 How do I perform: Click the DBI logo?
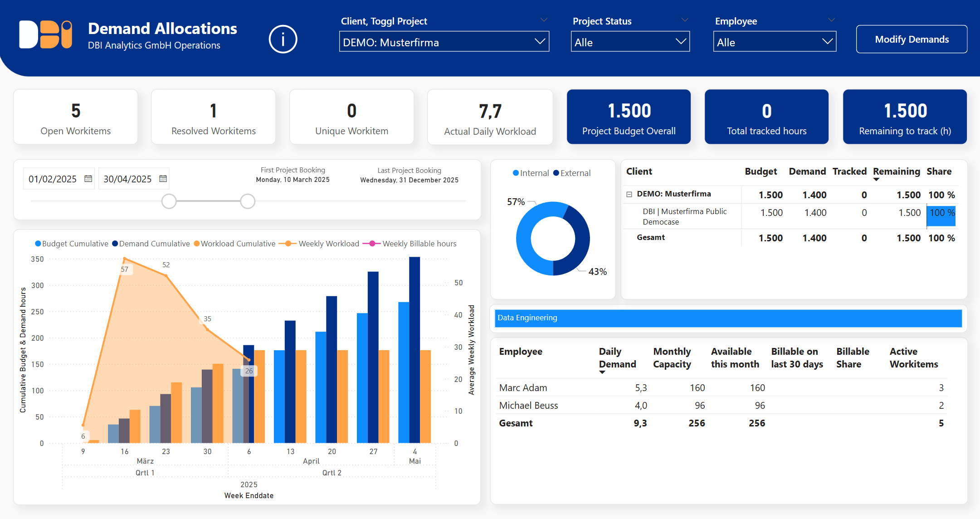click(45, 34)
